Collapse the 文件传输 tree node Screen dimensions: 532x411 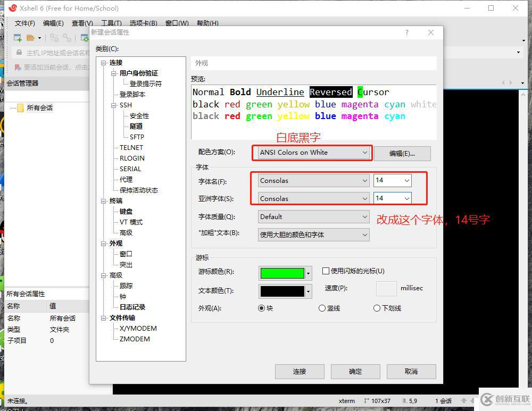click(x=104, y=318)
